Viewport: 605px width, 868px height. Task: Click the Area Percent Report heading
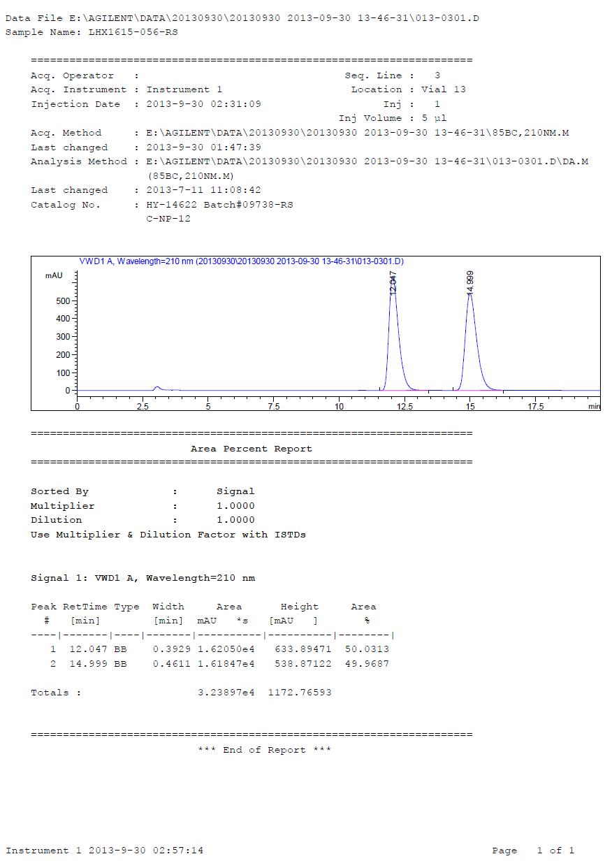[x=252, y=449]
